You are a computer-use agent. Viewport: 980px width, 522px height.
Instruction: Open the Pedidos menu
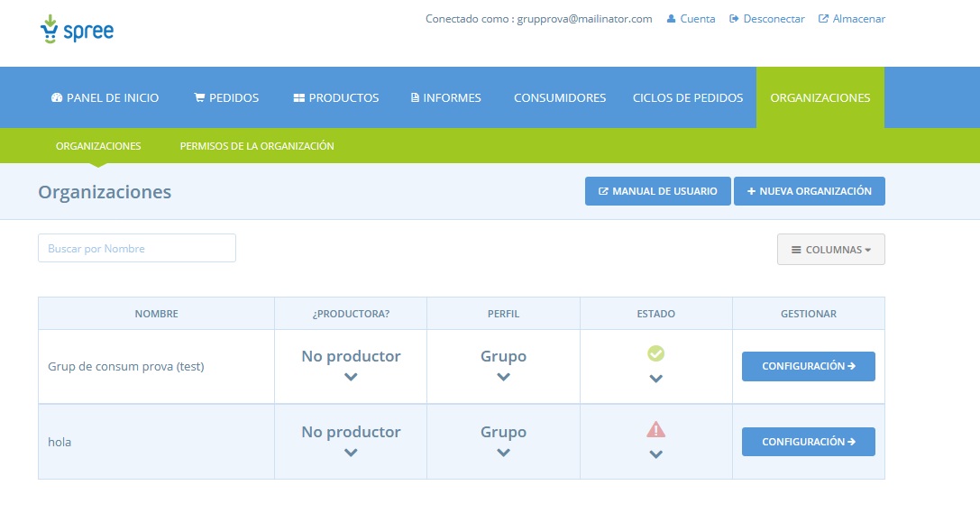pos(226,97)
